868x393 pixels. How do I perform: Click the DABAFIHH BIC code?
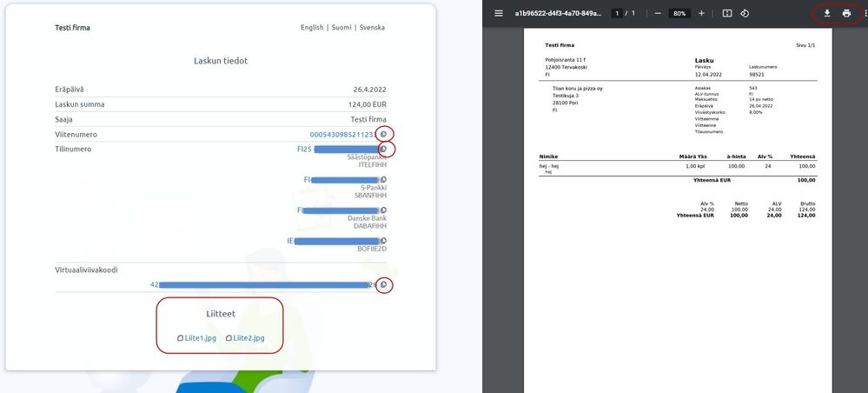(370, 225)
